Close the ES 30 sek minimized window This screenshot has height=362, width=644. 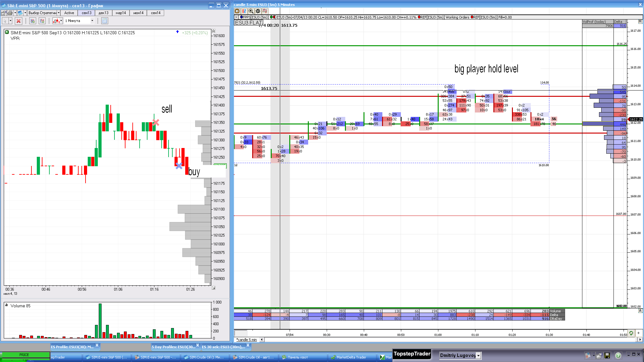(248, 345)
